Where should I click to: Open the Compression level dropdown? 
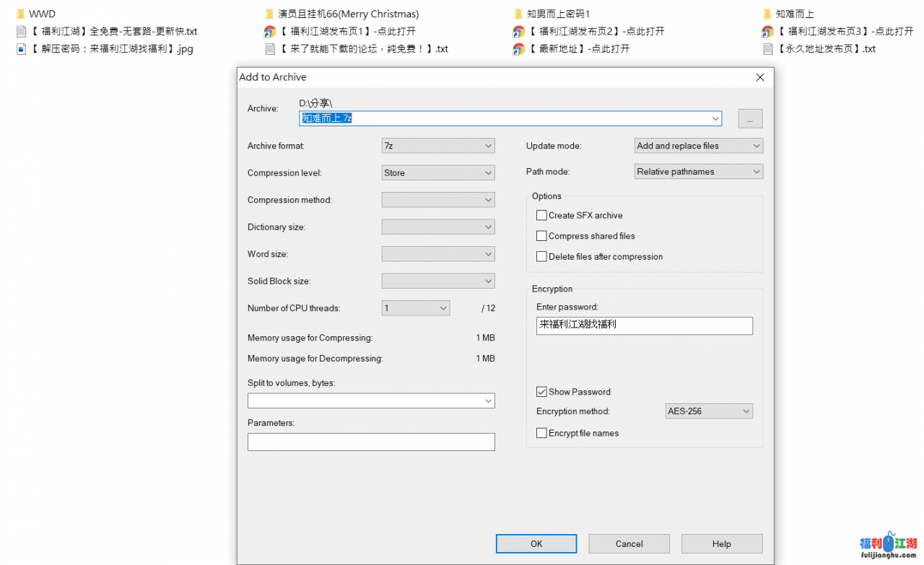(x=438, y=173)
